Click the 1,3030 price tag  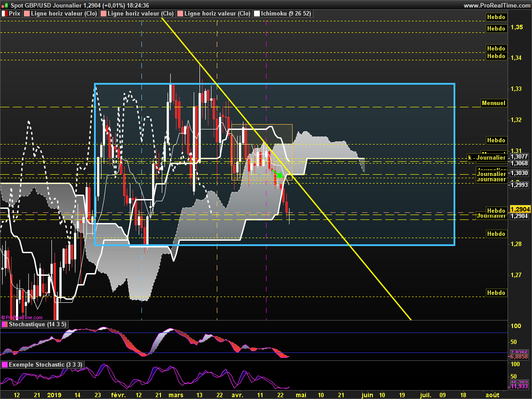coord(519,173)
